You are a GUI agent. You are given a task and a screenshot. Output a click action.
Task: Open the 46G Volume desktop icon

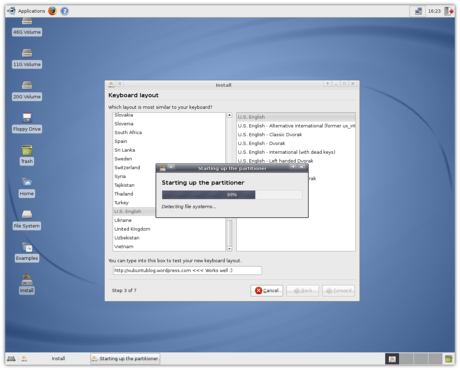pyautogui.click(x=27, y=27)
